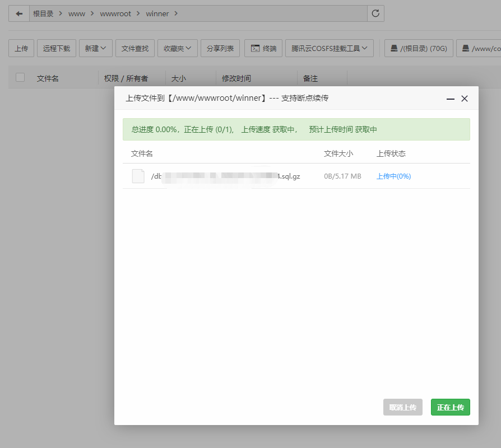
Task: Expand the 新建 dropdown
Action: click(x=95, y=49)
